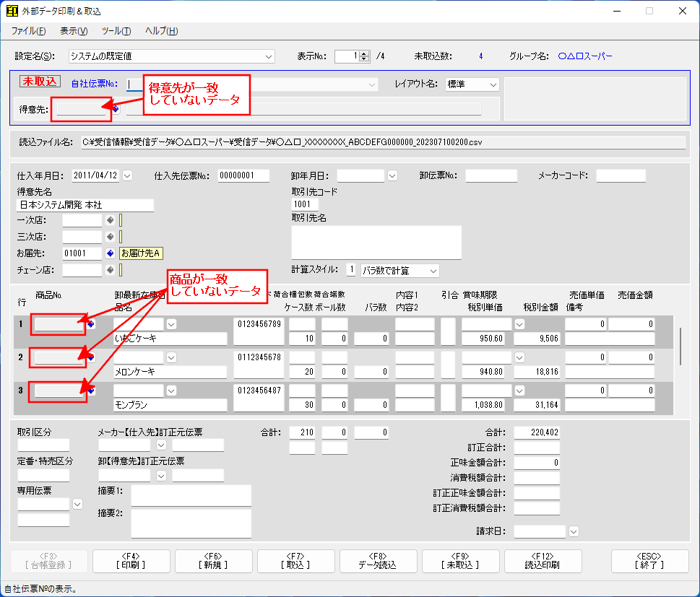Open lookup icon beside 得意先 field
Screen dimensions: 700x597
click(x=116, y=109)
